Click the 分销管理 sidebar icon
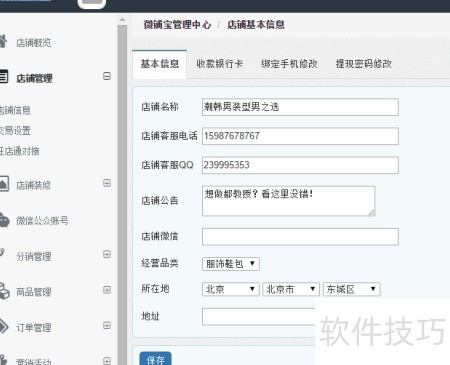 tap(2, 252)
